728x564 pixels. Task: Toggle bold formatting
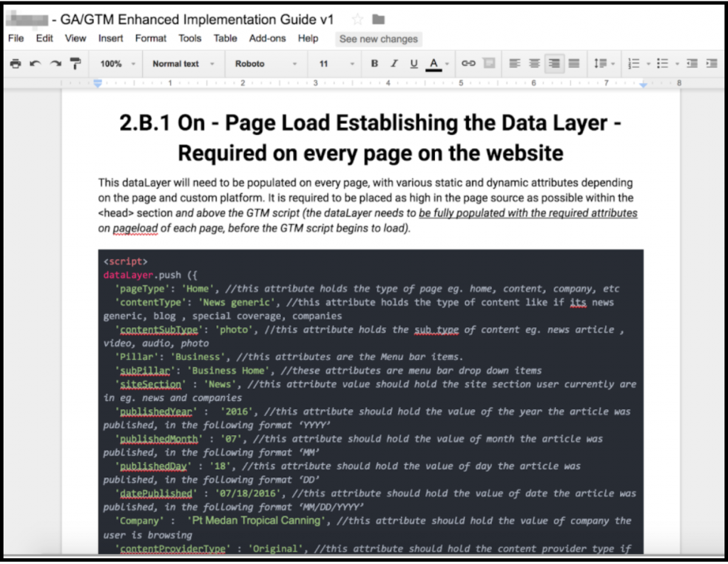[375, 64]
